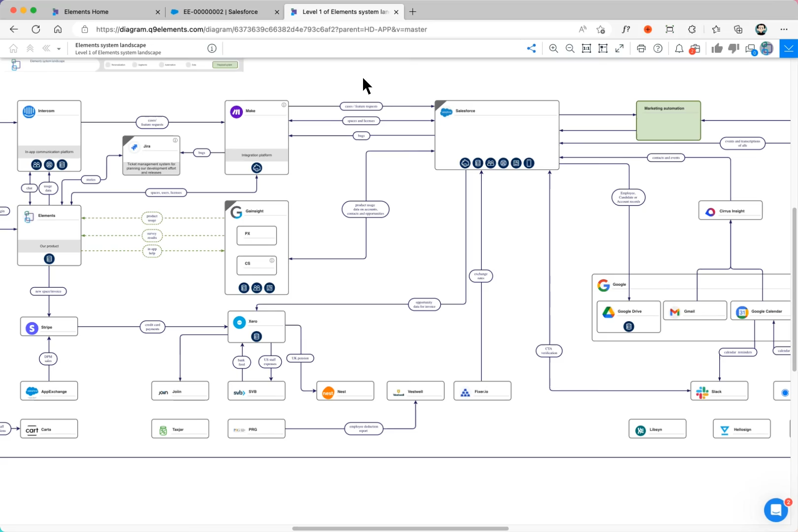Viewport: 798px width, 532px height.
Task: Click the Stripe system box
Action: [49, 327]
